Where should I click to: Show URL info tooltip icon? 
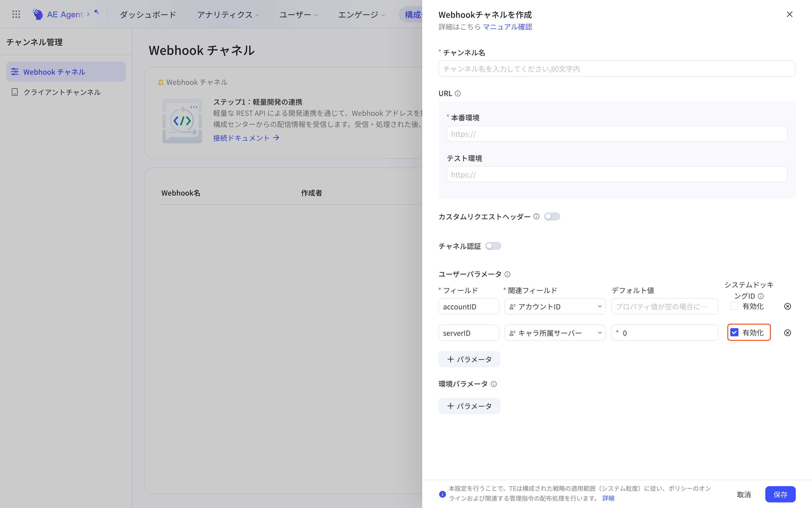click(458, 93)
